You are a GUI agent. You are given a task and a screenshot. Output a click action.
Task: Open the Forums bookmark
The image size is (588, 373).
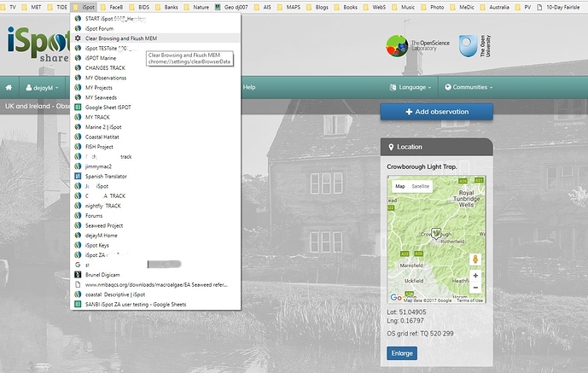coord(155,216)
